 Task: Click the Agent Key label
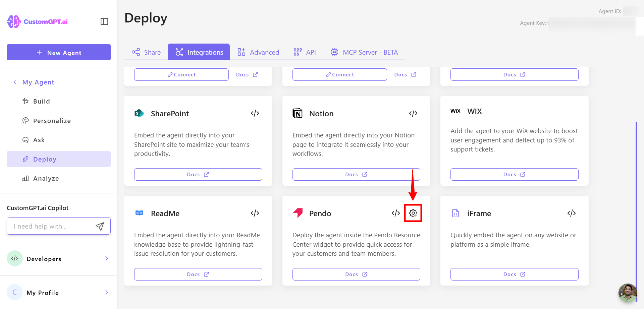coord(533,23)
